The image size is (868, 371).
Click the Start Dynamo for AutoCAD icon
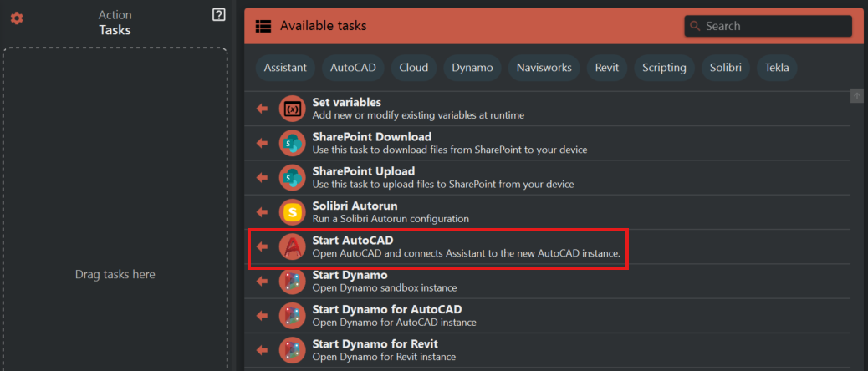[293, 315]
